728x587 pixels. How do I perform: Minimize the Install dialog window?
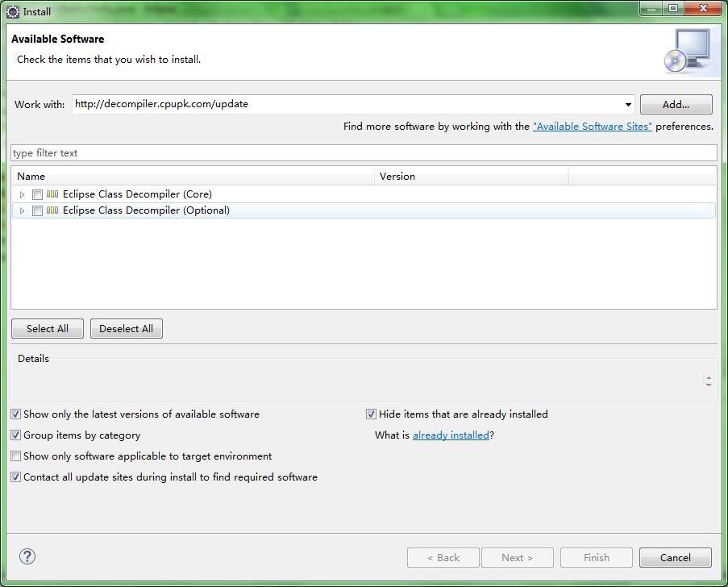coord(651,8)
